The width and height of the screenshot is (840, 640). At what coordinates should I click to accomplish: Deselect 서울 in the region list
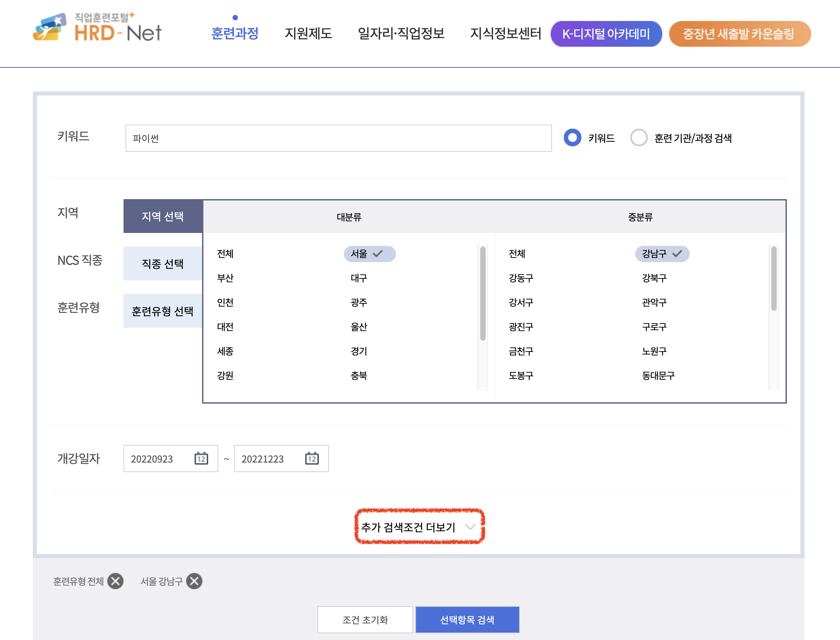coord(369,254)
